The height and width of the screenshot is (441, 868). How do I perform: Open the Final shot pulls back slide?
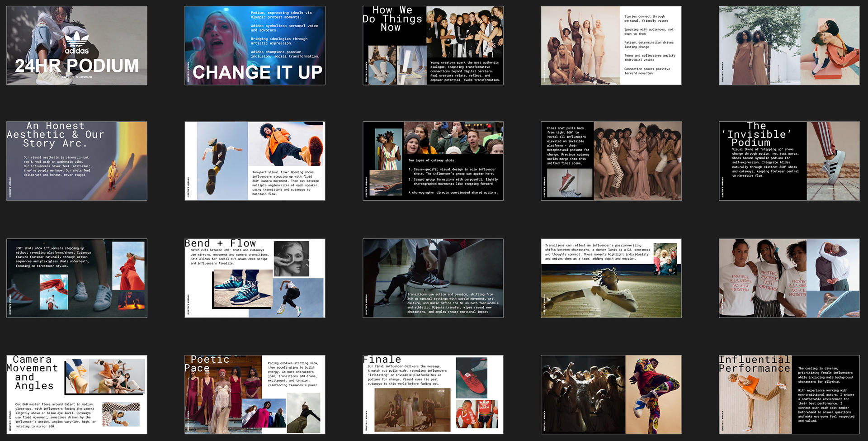click(x=611, y=161)
